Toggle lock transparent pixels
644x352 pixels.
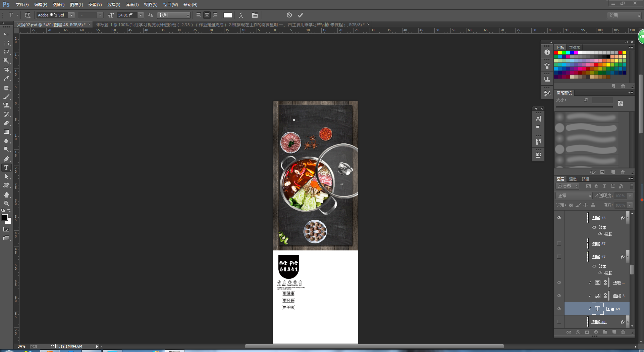coord(571,205)
